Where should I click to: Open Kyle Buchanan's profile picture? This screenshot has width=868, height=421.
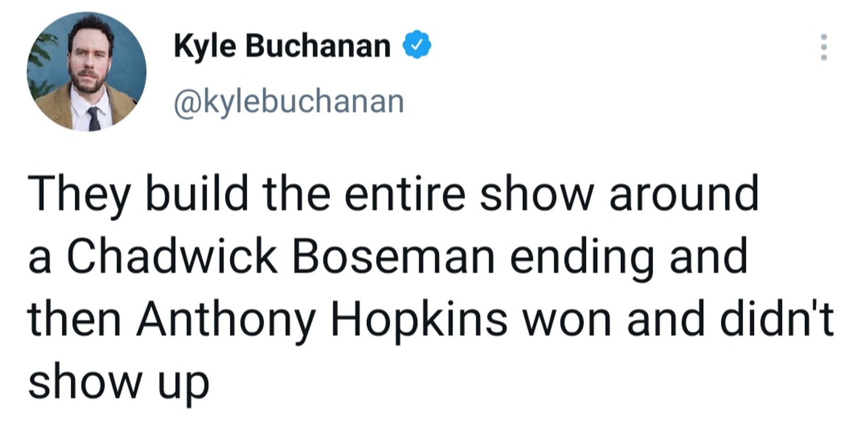[87, 72]
